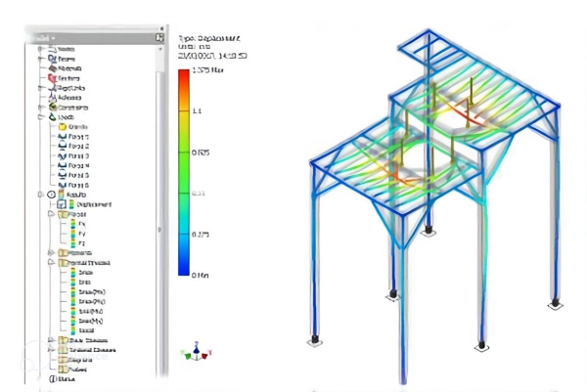Expand the Rigid Links node
The width and height of the screenshot is (587, 392).
pos(41,88)
